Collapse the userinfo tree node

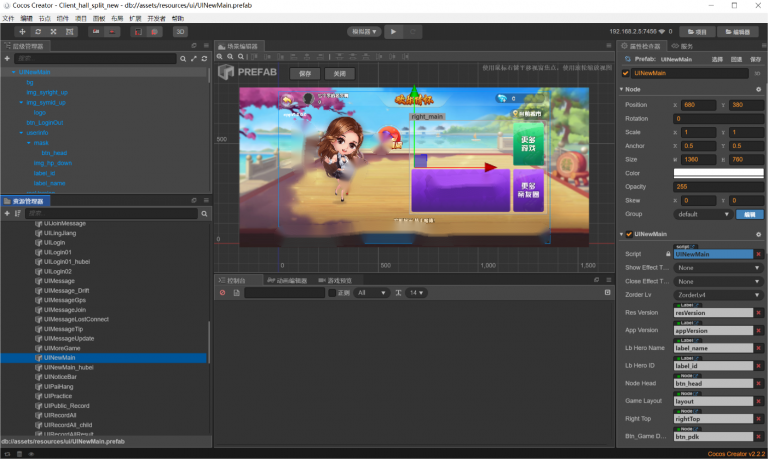pyautogui.click(x=21, y=133)
